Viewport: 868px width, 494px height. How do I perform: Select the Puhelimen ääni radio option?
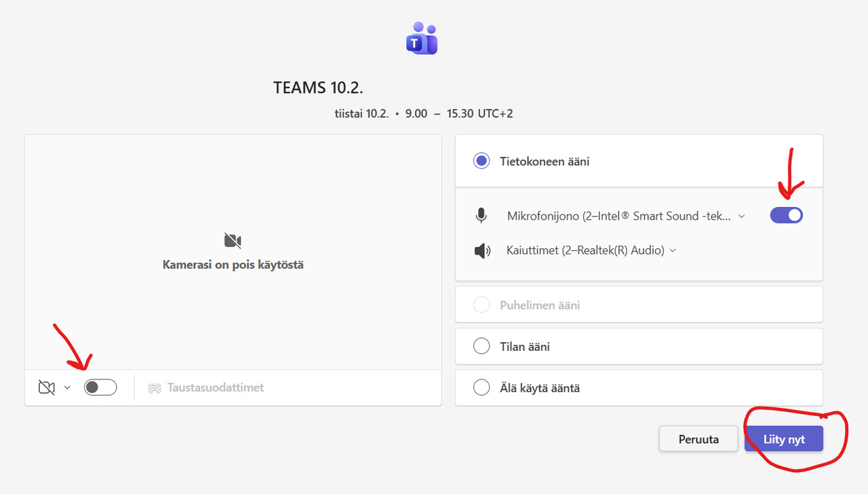(x=481, y=305)
